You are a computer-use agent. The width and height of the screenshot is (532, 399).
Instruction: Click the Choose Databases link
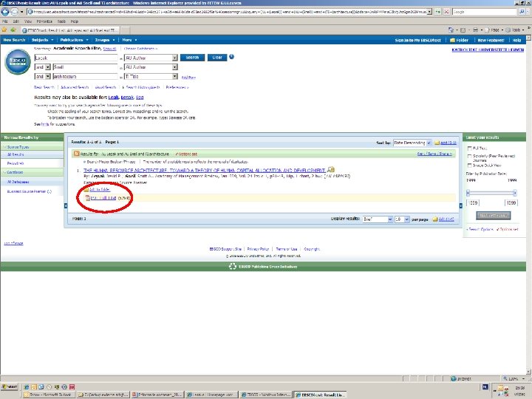[x=140, y=49]
